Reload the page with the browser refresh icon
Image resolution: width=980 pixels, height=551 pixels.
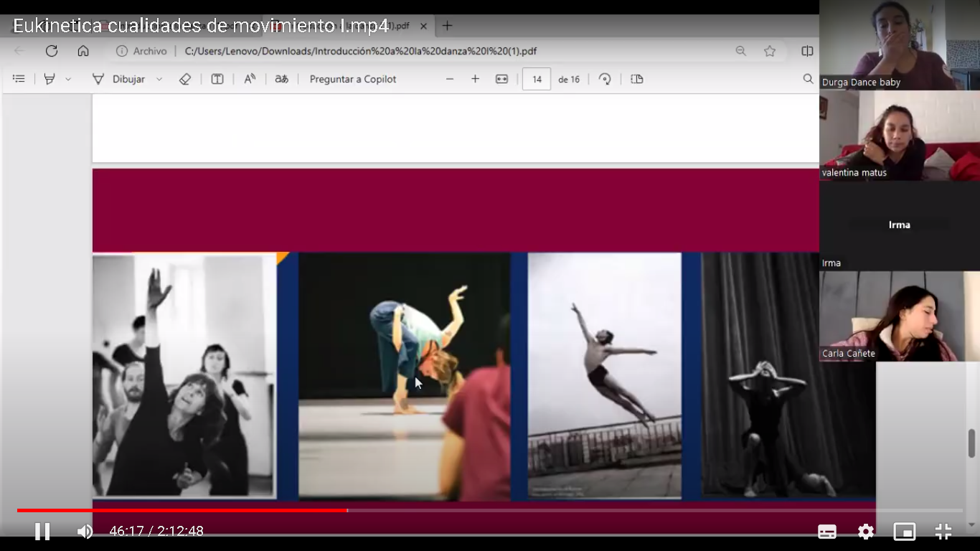pos(52,51)
